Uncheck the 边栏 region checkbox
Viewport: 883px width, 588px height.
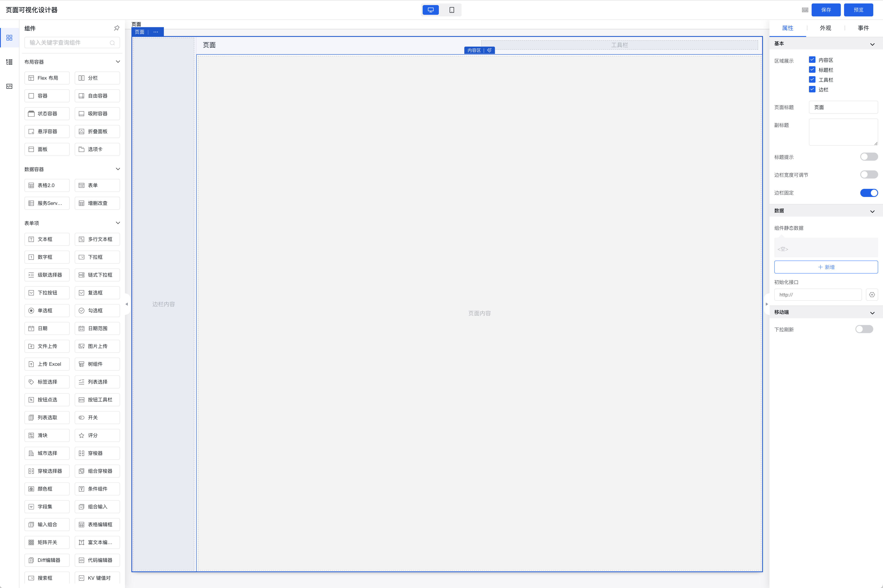(x=812, y=89)
